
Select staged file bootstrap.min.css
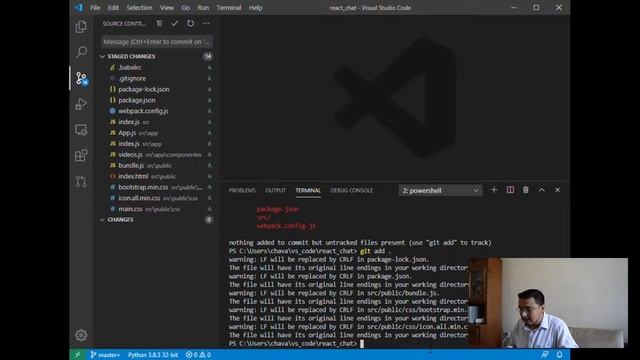[x=157, y=187]
